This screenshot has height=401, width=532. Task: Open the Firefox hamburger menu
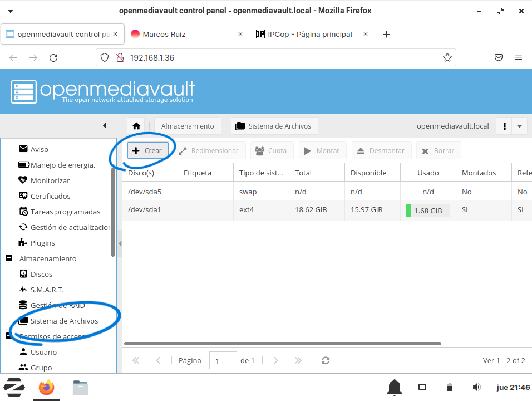coord(519,57)
